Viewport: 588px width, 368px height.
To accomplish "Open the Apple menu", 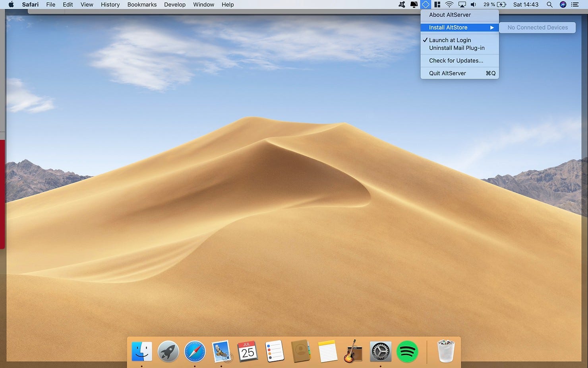I will (11, 4).
